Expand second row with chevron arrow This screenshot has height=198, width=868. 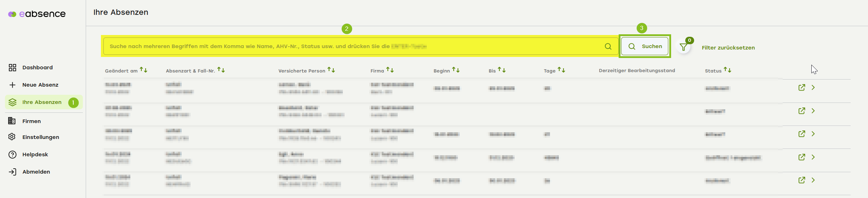[x=813, y=111]
